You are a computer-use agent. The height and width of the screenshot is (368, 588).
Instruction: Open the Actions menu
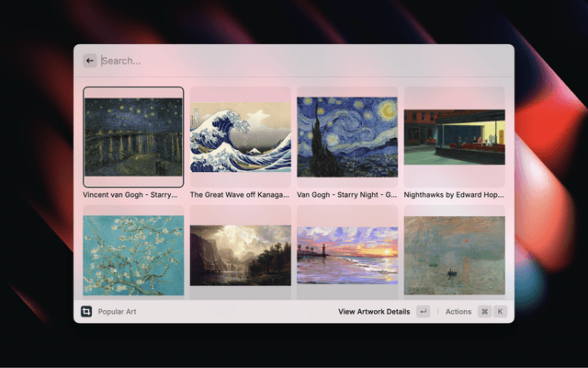point(458,312)
